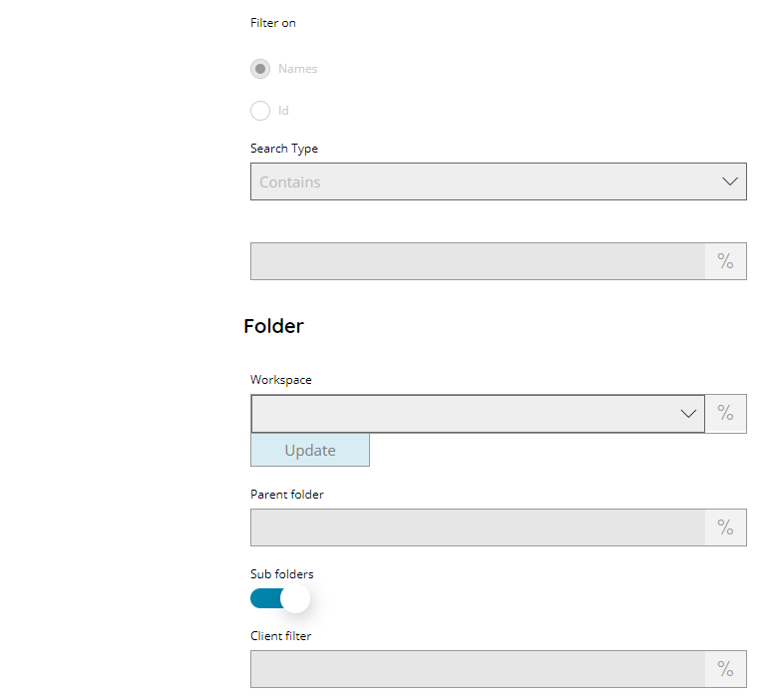This screenshot has height=700, width=771.
Task: Select the Id radio button
Action: pyautogui.click(x=260, y=111)
